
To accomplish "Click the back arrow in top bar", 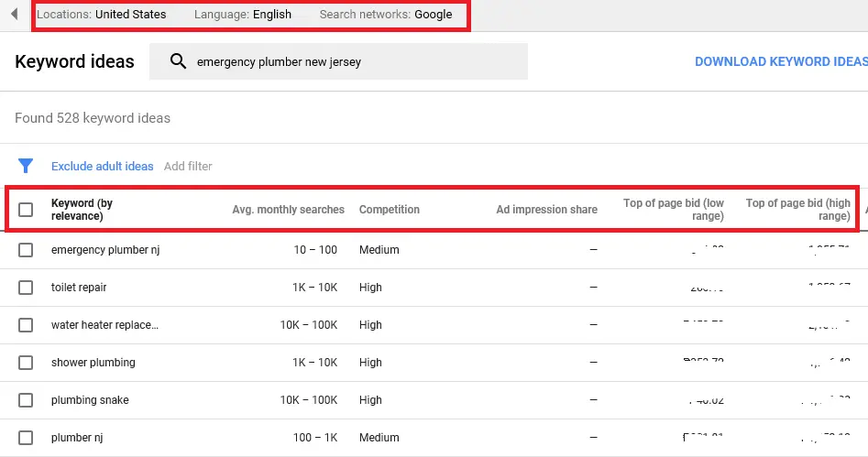I will tap(14, 15).
